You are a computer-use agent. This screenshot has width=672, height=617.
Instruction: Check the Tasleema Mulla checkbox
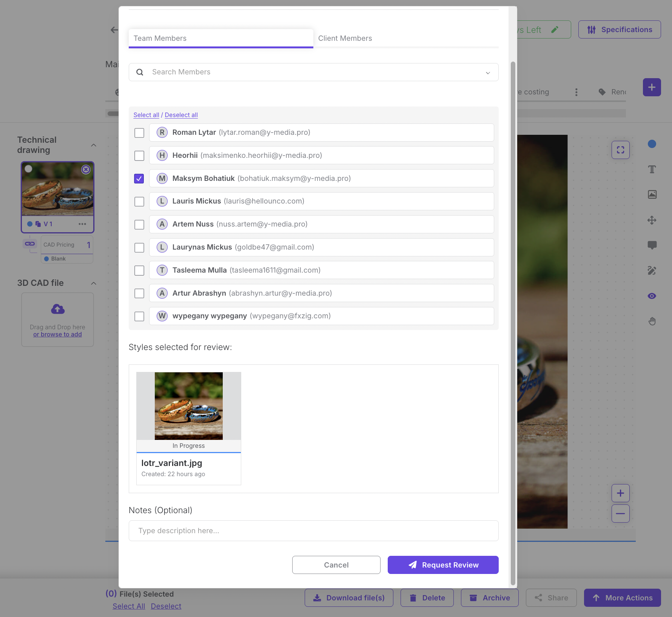tap(139, 270)
